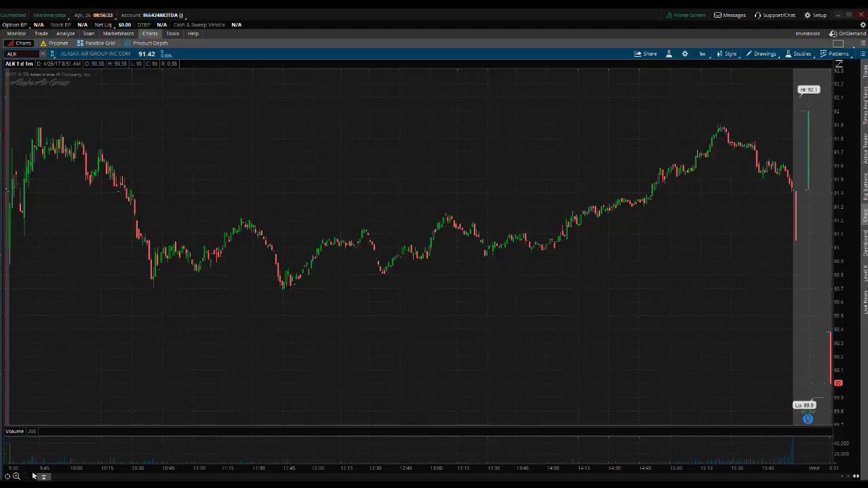
Task: Collapse the volume panel arrow button
Action: 43,476
